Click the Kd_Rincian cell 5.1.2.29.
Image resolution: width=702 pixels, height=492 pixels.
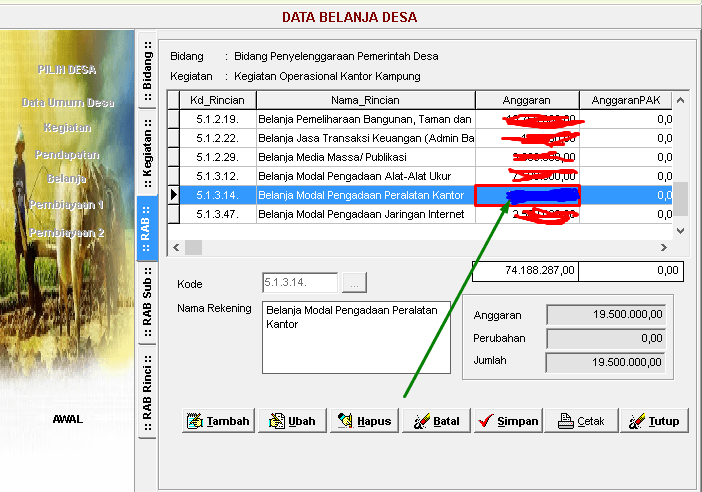click(x=218, y=157)
